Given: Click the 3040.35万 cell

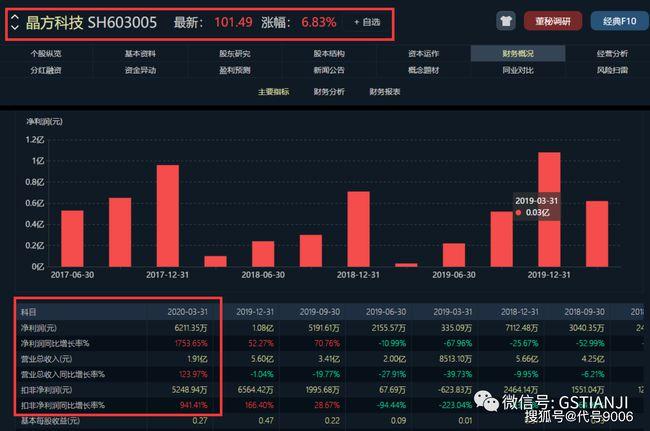Looking at the screenshot, I should [587, 328].
